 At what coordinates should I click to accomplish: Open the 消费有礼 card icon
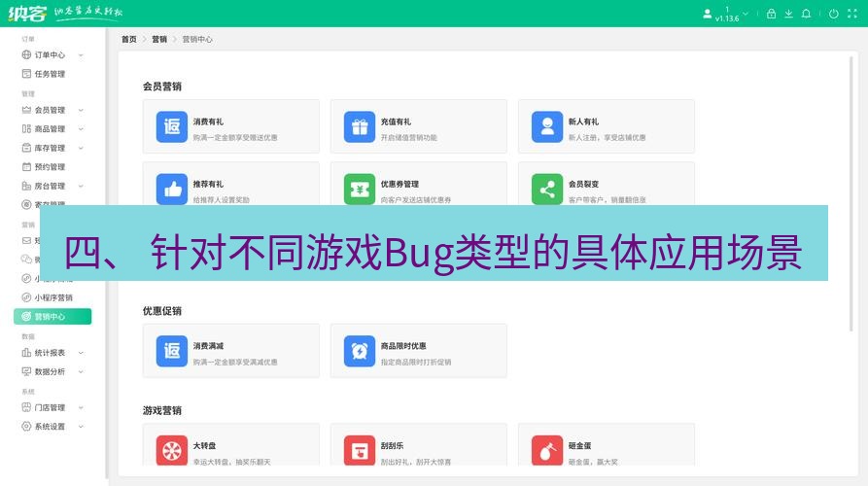(x=172, y=126)
